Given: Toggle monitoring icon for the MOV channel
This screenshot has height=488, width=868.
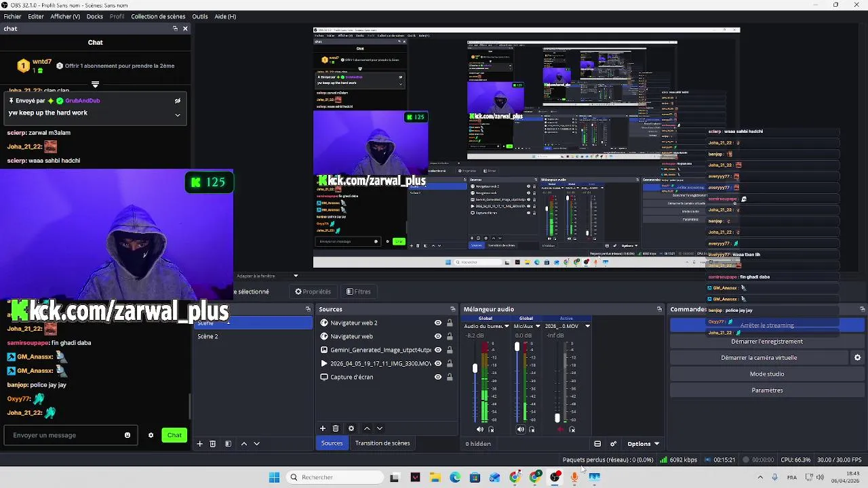Looking at the screenshot, I should click(x=572, y=429).
